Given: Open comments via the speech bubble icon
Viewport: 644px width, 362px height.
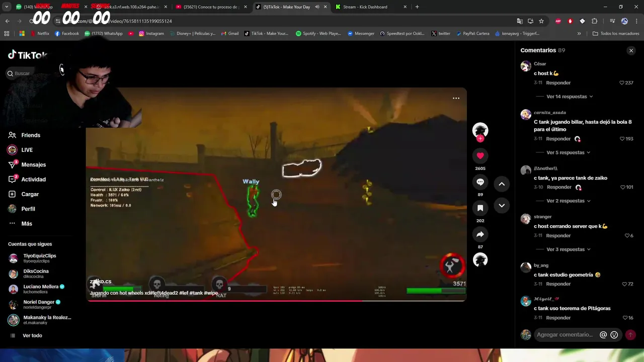Looking at the screenshot, I should [480, 182].
